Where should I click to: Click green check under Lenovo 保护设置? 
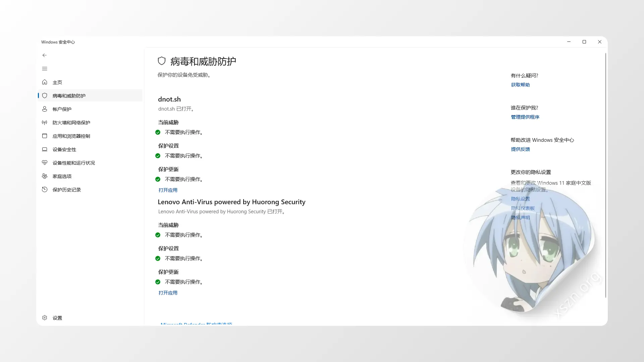click(x=158, y=258)
